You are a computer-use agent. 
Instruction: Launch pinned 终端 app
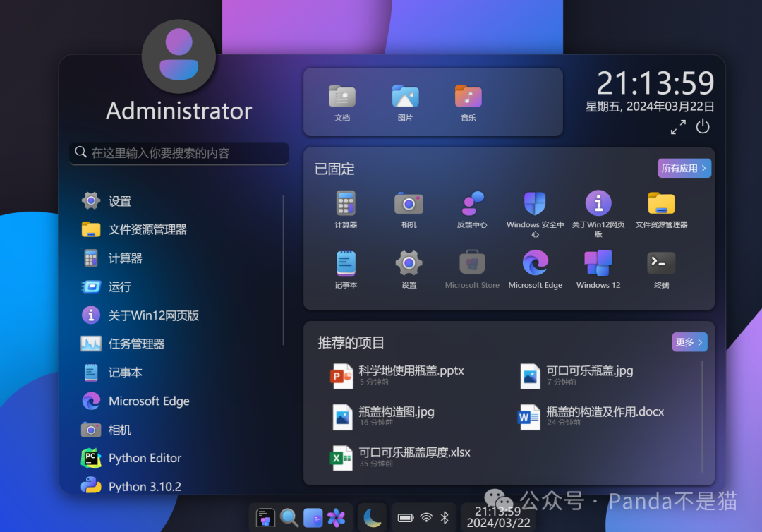click(661, 270)
